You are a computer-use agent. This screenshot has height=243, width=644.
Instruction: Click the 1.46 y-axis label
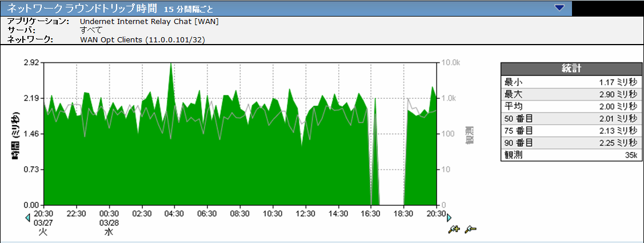point(31,134)
